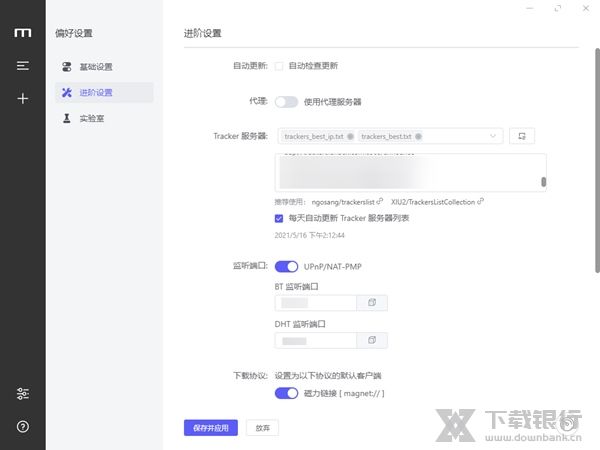Click 保存并应用 button
The width and height of the screenshot is (600, 450).
[x=211, y=428]
